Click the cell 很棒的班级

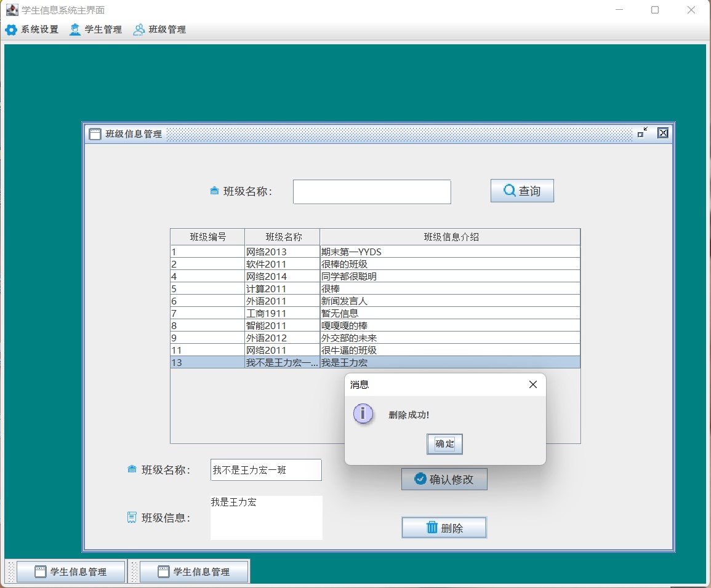pyautogui.click(x=450, y=264)
